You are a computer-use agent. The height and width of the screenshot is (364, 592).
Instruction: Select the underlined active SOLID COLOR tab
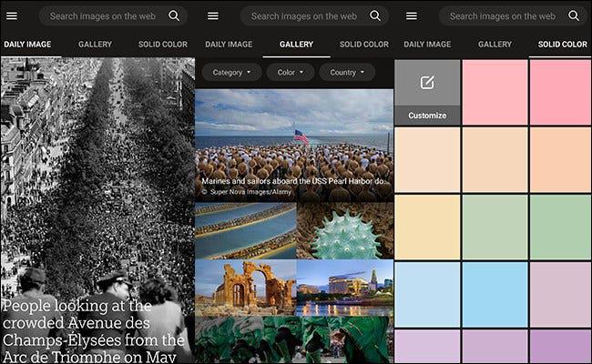(563, 44)
